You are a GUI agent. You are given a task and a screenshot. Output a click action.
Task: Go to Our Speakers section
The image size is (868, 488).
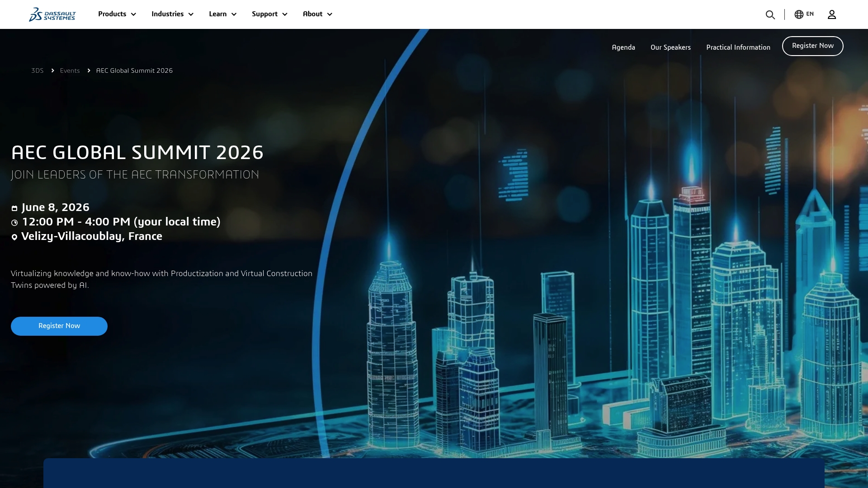[x=670, y=47]
